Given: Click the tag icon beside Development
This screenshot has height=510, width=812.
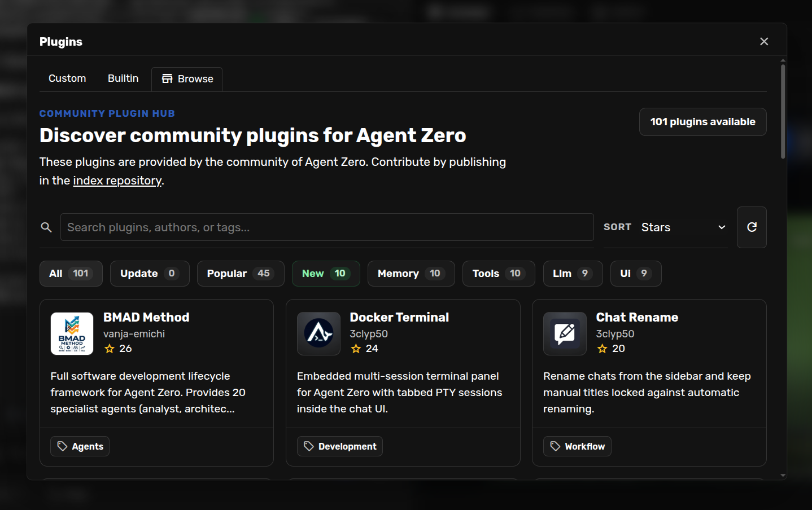Looking at the screenshot, I should tap(308, 446).
